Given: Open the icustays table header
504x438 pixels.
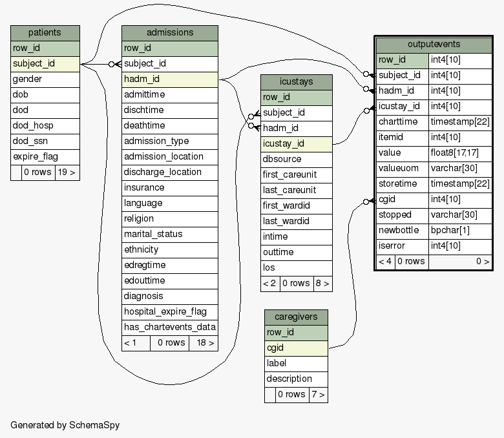Looking at the screenshot, I should tap(297, 82).
